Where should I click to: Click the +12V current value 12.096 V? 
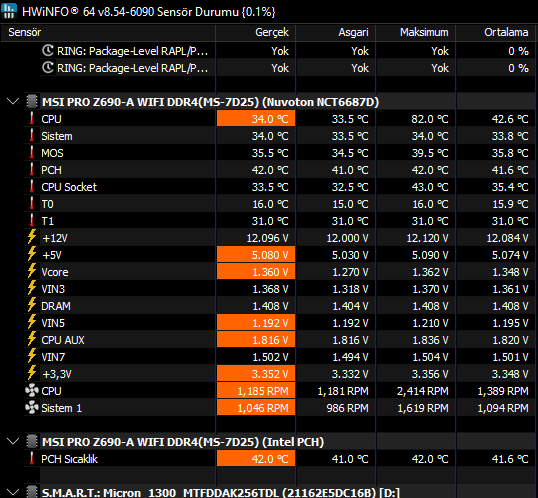[x=267, y=238]
